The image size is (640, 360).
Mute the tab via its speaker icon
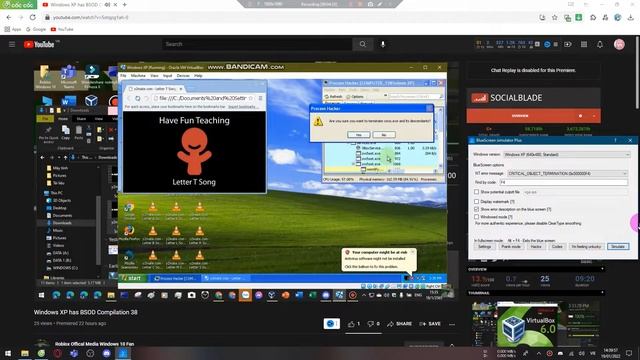click(107, 5)
